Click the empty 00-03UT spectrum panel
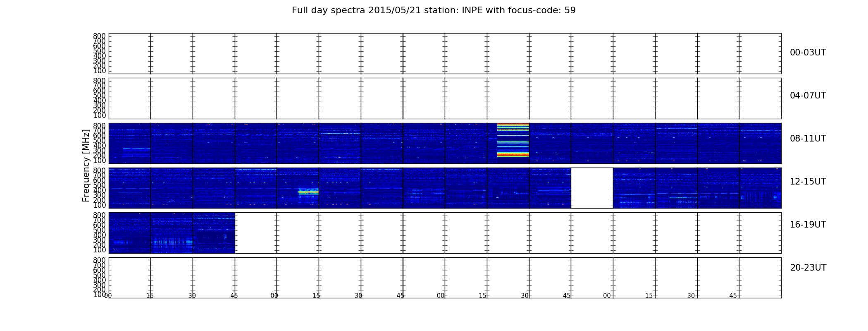The width and height of the screenshot is (868, 331). click(445, 53)
